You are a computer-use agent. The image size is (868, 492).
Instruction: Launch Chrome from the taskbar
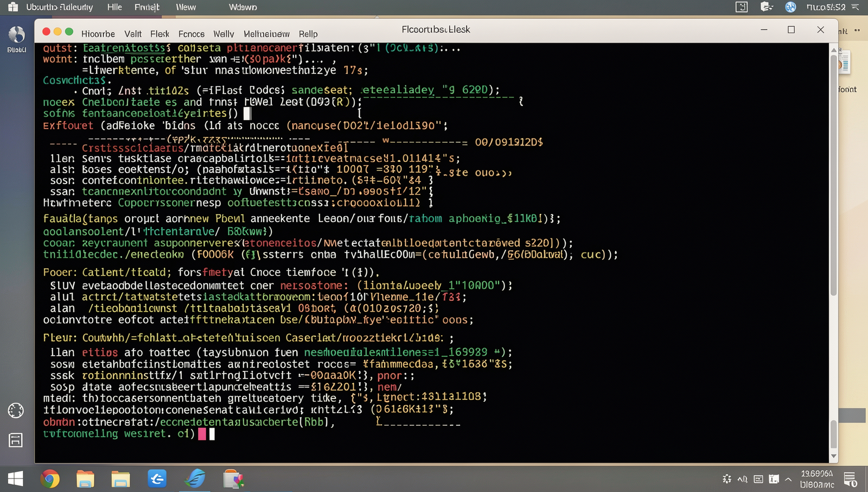pyautogui.click(x=50, y=479)
